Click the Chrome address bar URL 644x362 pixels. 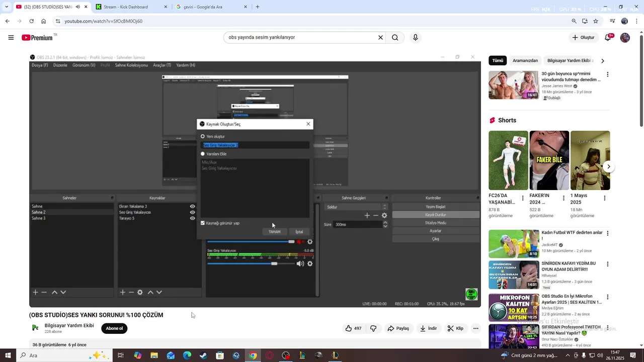coord(104,21)
